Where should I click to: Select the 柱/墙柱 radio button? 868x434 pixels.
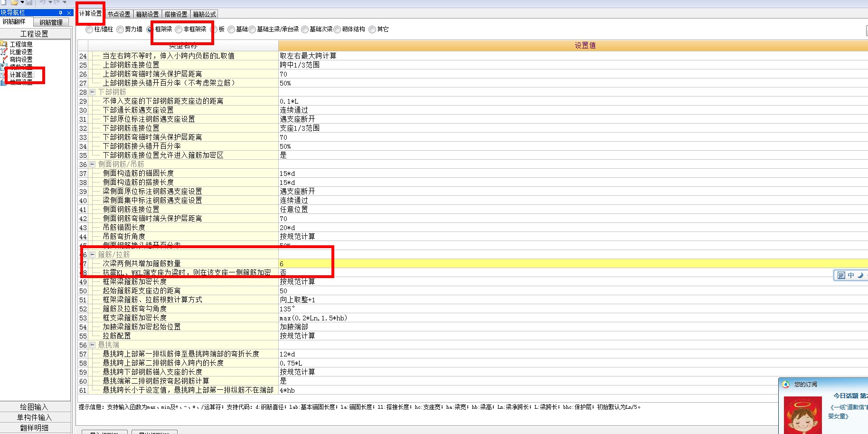(x=89, y=29)
